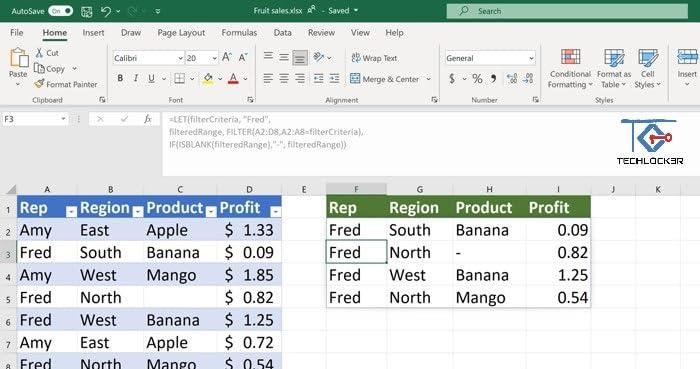This screenshot has width=700, height=369.
Task: Click the Cut button
Action: point(47,53)
